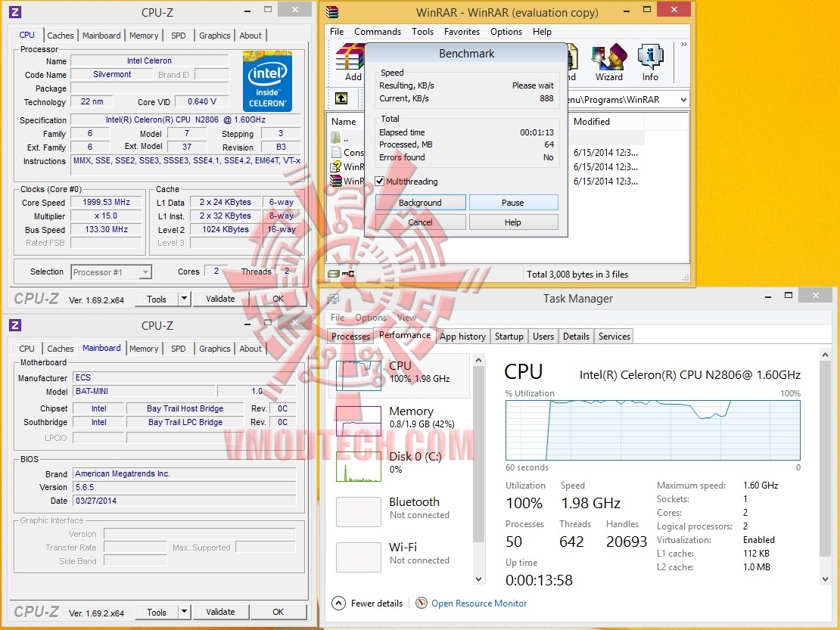The image size is (840, 630).
Task: Switch to SPD tab in lower CPU-Z
Action: [x=179, y=349]
